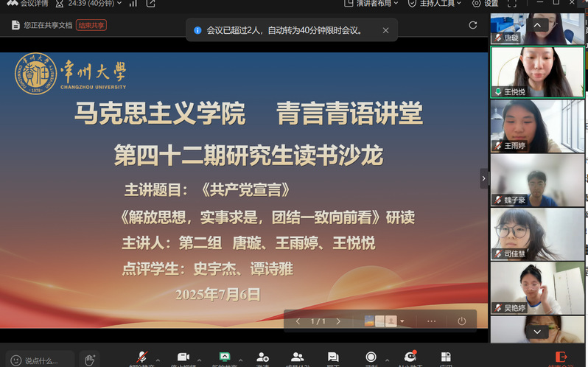Click the pop-out share icon in top bar
The height and width of the screenshot is (367, 588).
click(150, 4)
